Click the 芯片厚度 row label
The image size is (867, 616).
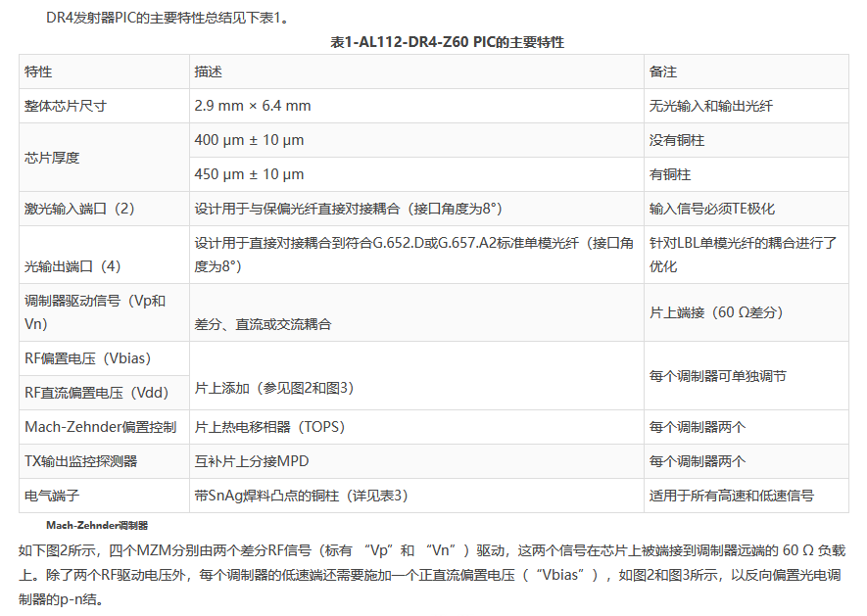(52, 158)
